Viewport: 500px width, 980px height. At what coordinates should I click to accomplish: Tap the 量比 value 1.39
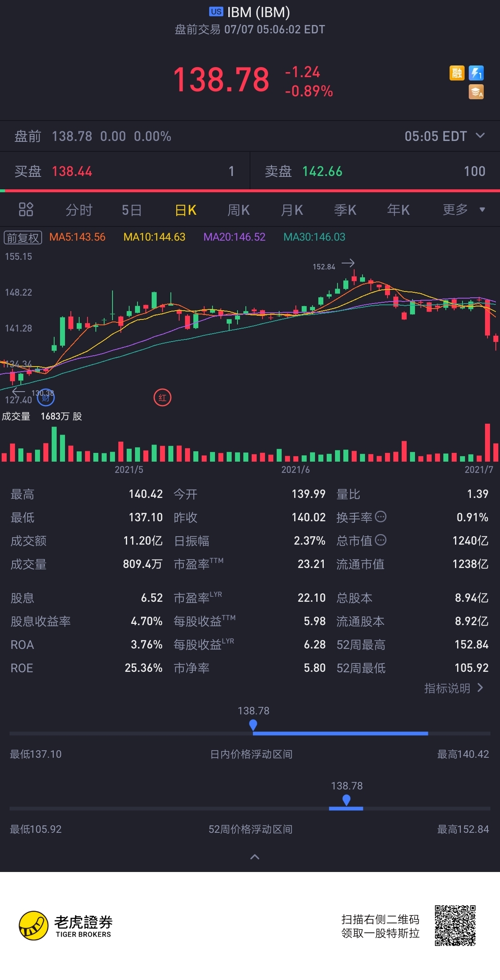coord(477,494)
